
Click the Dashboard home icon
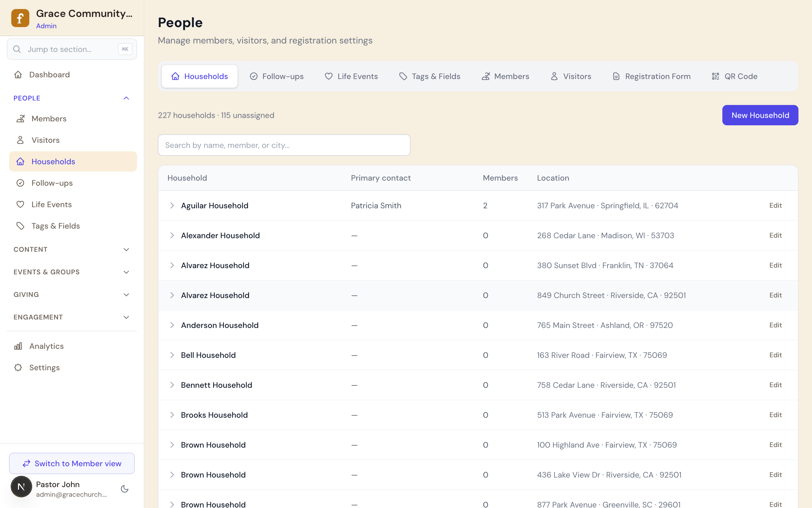18,75
